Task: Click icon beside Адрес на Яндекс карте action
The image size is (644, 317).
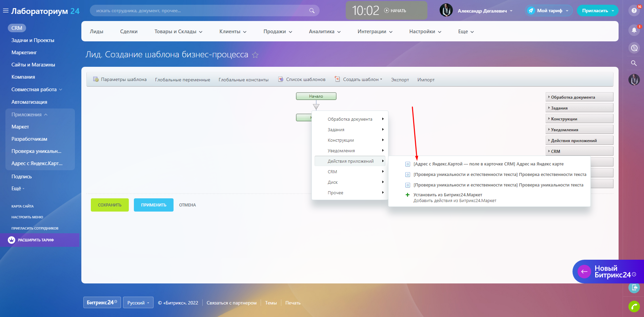Action: point(408,164)
